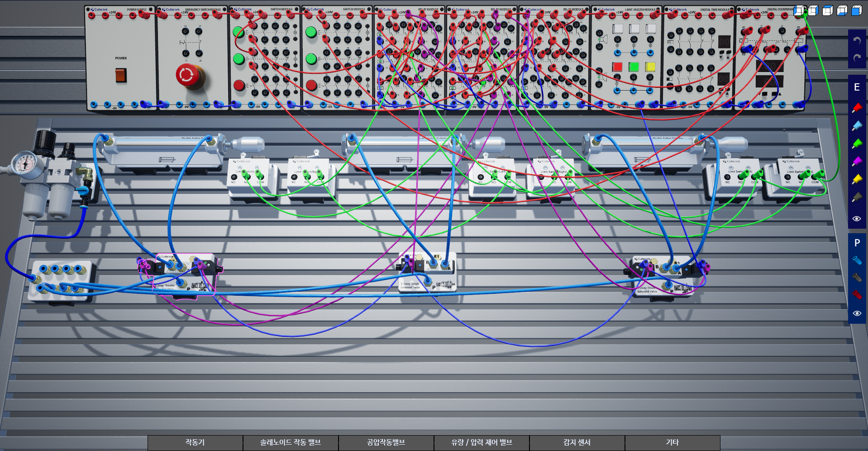Select the center single solenoid valve
Screen dimensions: 868x451
click(x=427, y=272)
